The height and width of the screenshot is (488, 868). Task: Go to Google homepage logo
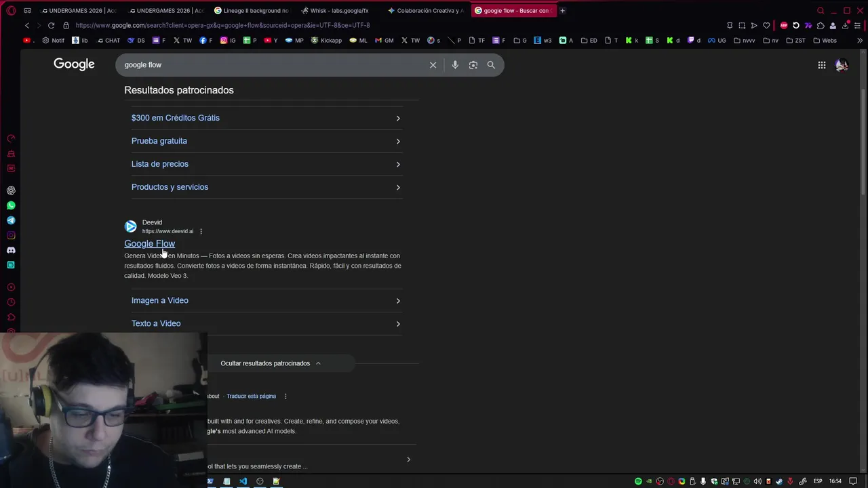point(74,64)
